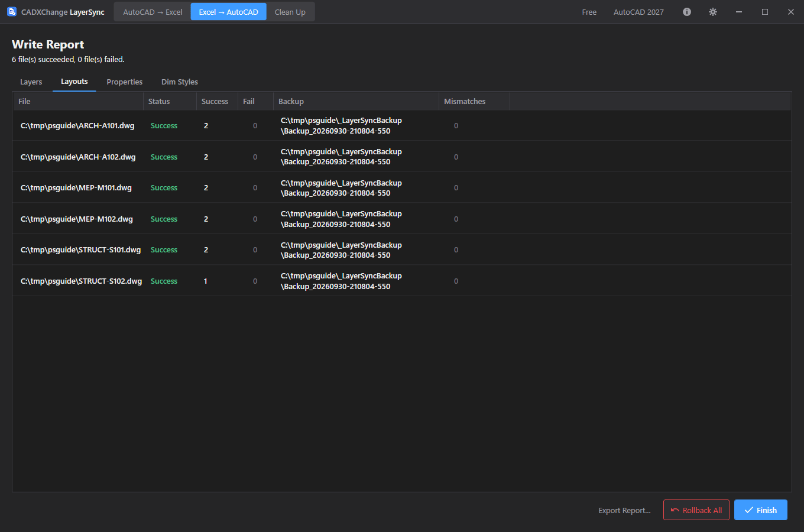Show the Dim Styles report tab
The width and height of the screenshot is (804, 532).
point(180,82)
